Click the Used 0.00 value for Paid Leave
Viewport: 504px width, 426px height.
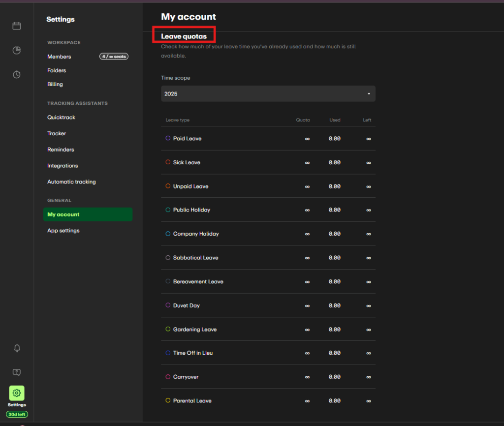click(x=335, y=138)
